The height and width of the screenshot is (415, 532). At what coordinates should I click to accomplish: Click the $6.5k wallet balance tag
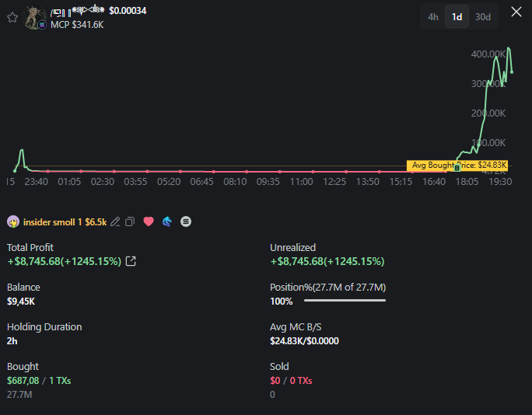click(96, 222)
